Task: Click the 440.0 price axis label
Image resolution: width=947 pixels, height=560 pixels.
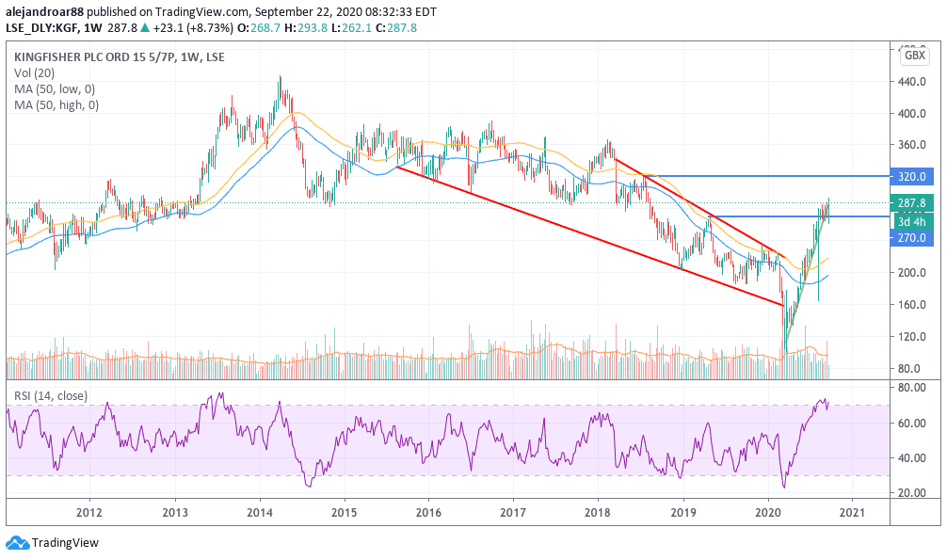Action: pyautogui.click(x=912, y=82)
